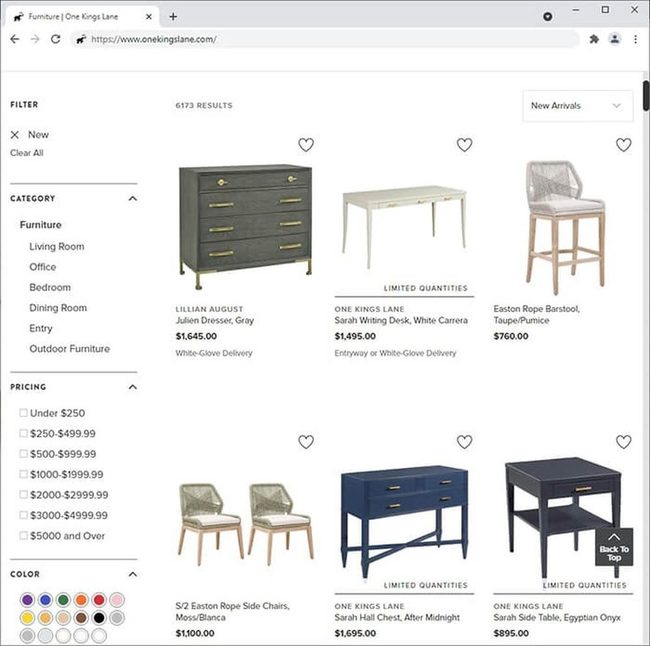Check the $500-$999.99 price filter
Viewport: 650px width, 646px height.
point(24,454)
